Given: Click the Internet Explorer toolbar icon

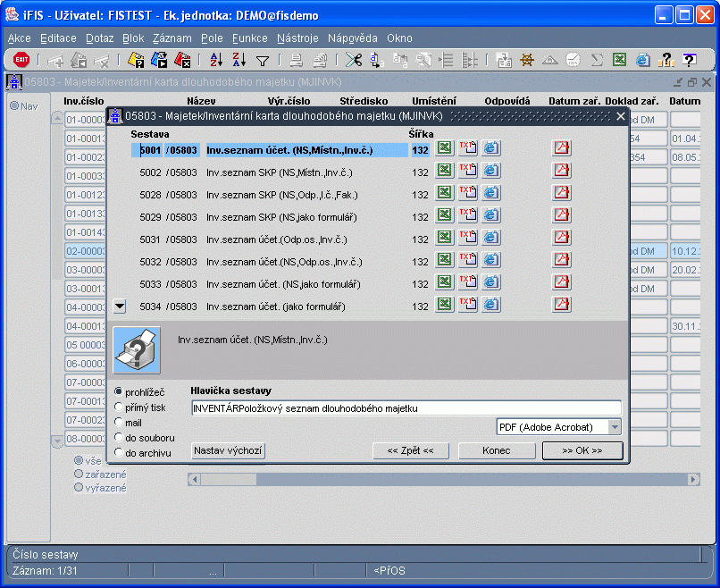Looking at the screenshot, I should coord(643,60).
